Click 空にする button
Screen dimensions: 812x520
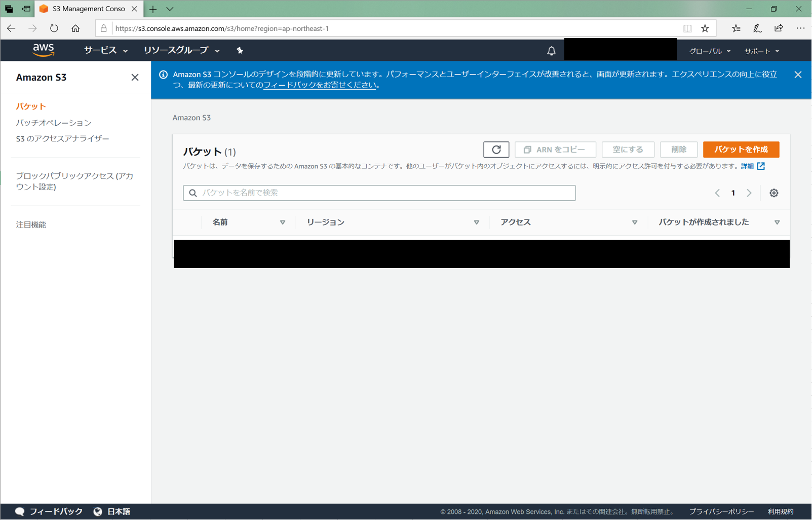(x=628, y=150)
